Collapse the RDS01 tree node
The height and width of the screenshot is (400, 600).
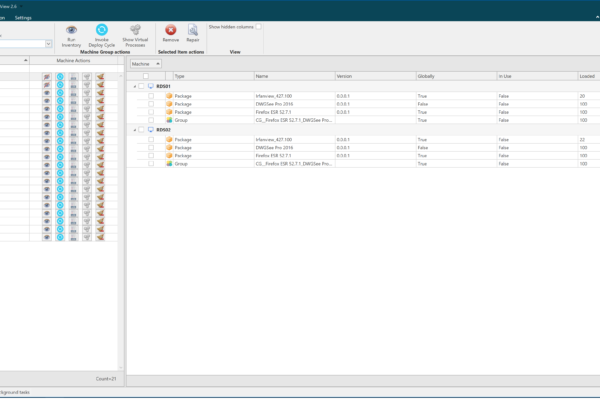[x=134, y=86]
